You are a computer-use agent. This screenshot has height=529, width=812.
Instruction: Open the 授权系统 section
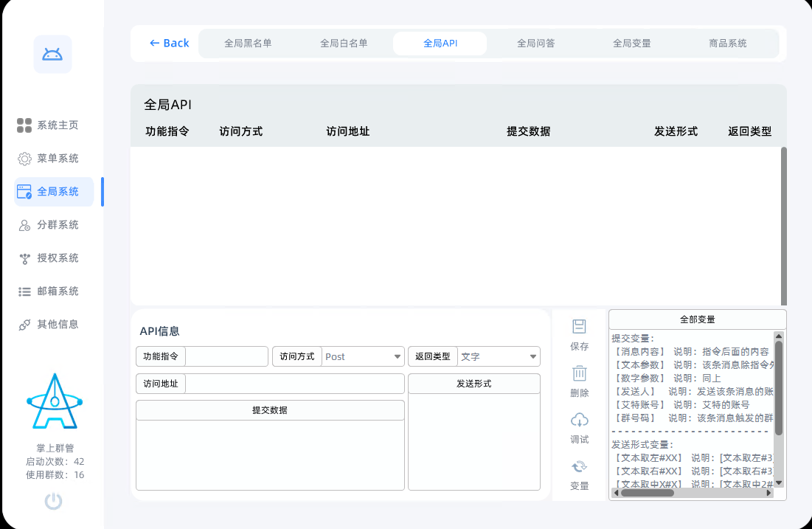27,257
